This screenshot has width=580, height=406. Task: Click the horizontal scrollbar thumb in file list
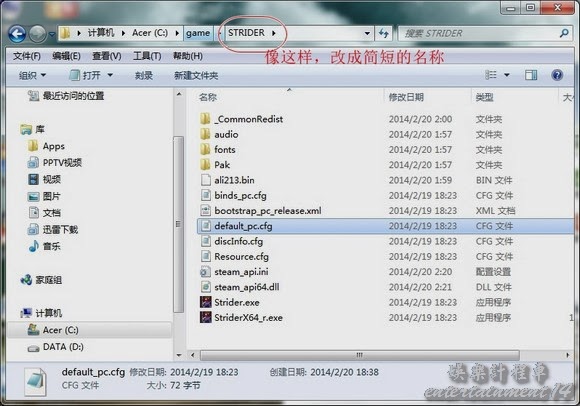pyautogui.click(x=360, y=355)
